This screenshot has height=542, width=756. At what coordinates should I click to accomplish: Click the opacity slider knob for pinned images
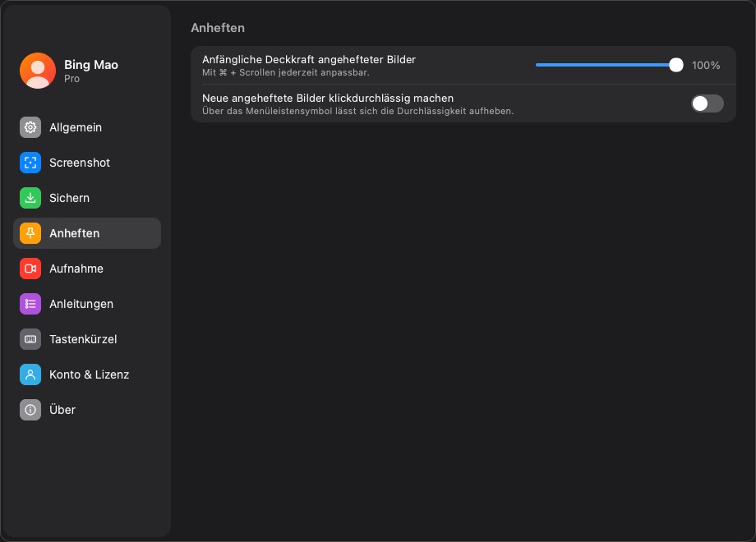point(676,65)
